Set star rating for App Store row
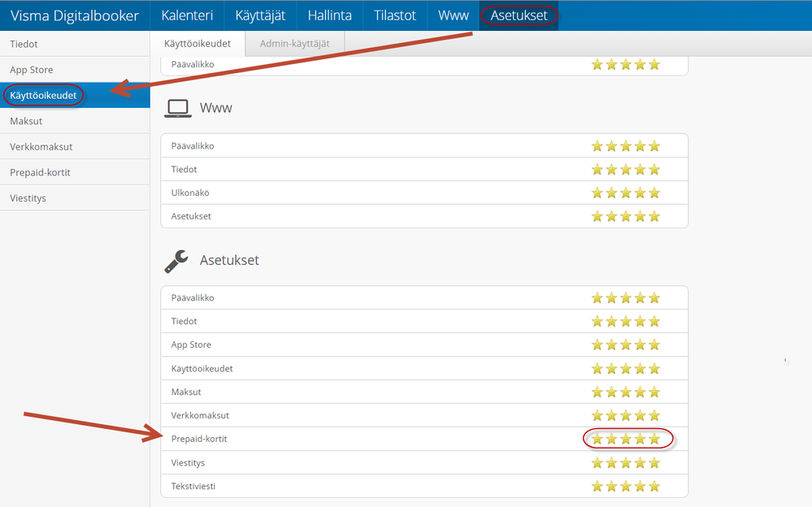Viewport: 812px width, 507px height. pyautogui.click(x=626, y=344)
